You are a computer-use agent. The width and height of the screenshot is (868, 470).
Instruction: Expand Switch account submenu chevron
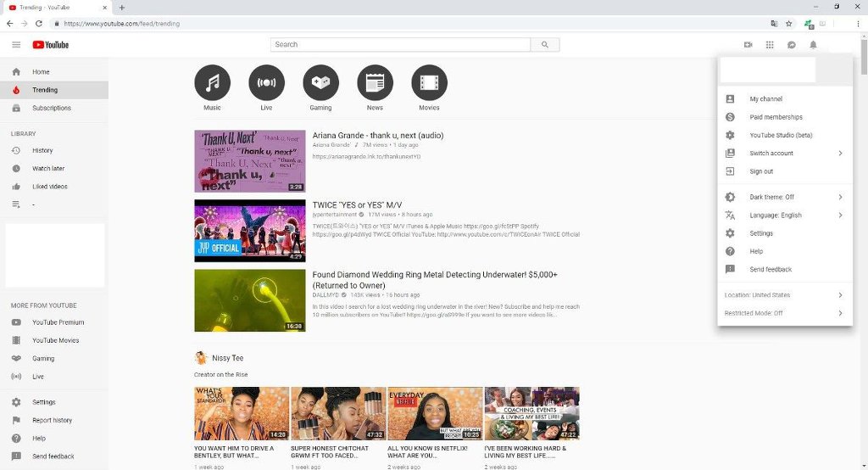pyautogui.click(x=840, y=153)
